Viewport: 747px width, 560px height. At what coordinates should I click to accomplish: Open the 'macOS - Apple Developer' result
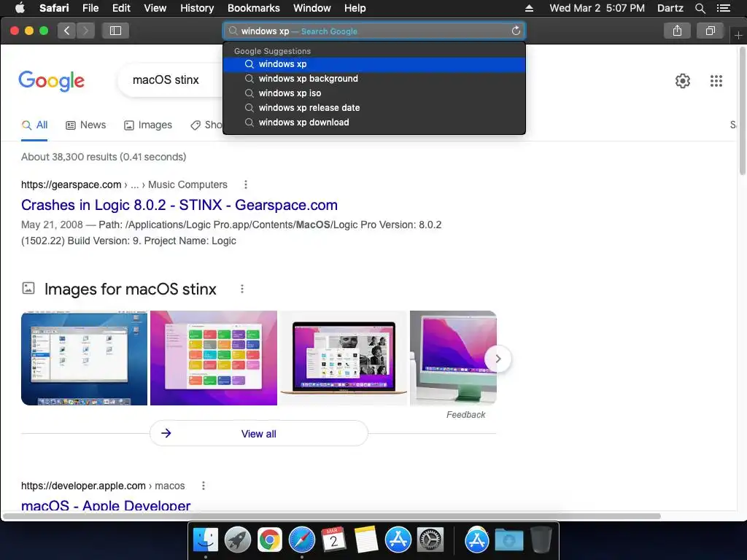point(106,505)
